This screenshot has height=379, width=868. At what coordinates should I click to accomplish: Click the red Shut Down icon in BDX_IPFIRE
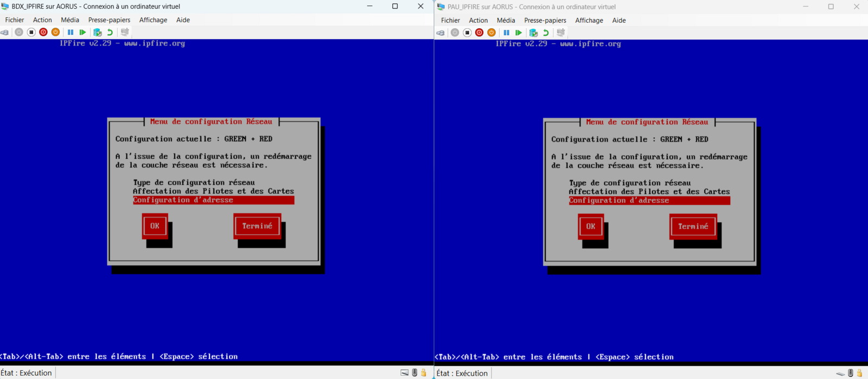coord(43,33)
